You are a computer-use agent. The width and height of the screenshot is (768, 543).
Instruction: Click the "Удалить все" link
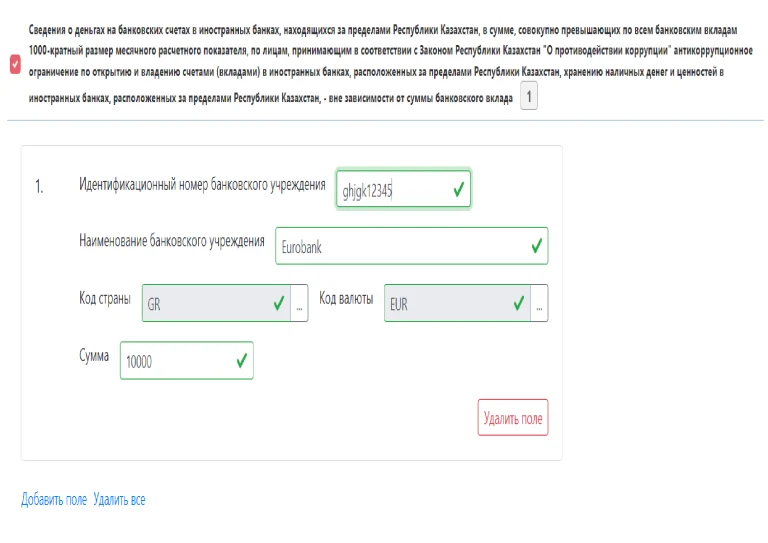click(x=119, y=499)
